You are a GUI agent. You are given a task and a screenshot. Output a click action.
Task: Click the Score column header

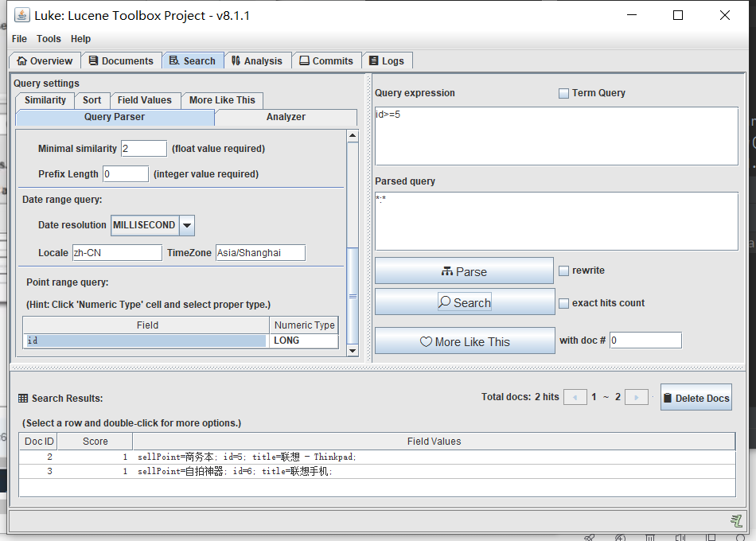tap(95, 442)
